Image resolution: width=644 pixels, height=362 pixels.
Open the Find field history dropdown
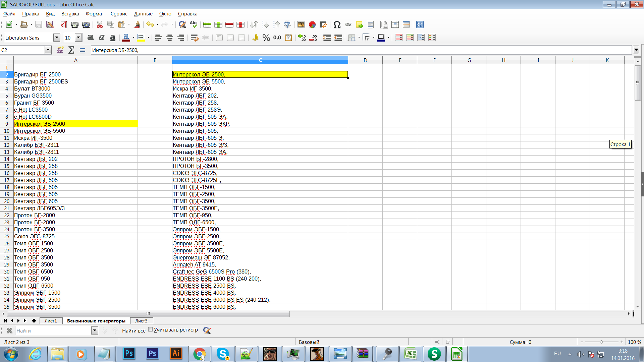tap(95, 330)
